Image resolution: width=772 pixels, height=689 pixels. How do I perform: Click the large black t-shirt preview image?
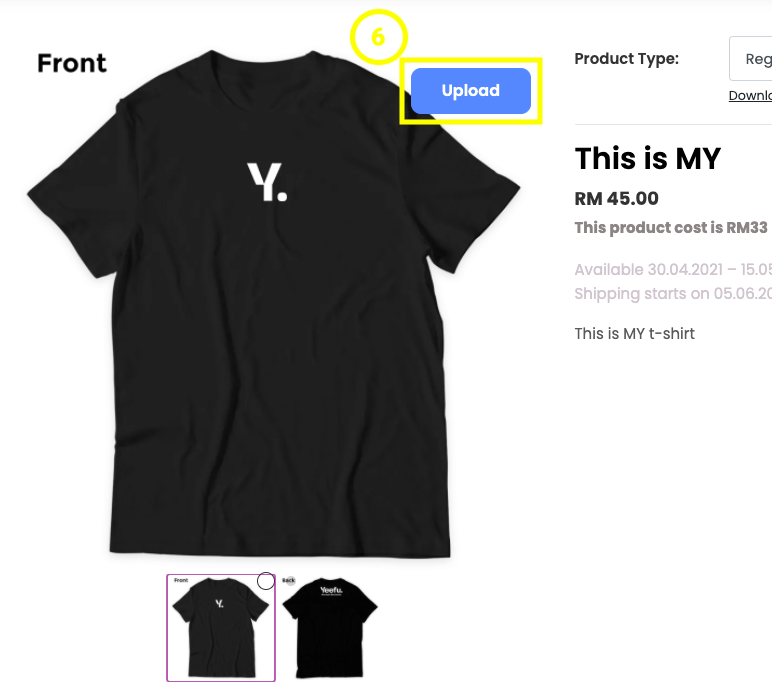tap(274, 304)
